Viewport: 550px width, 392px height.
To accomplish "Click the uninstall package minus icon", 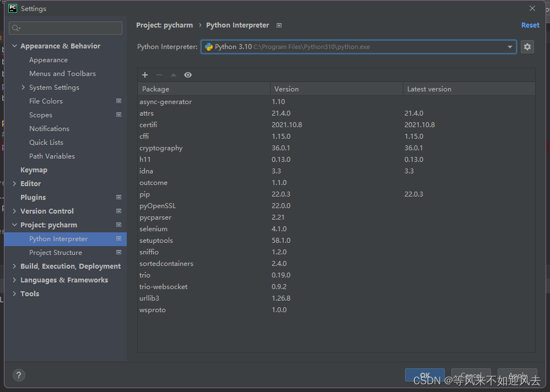I will 159,75.
